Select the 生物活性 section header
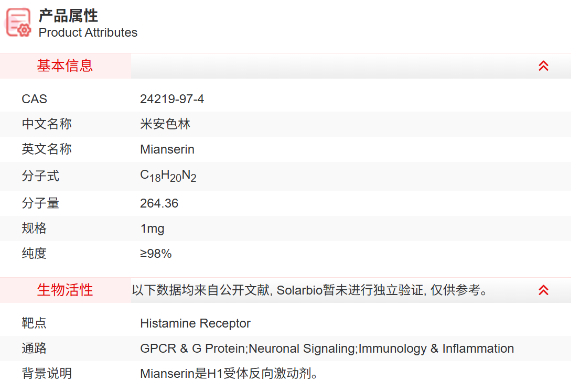The image size is (580, 392). pos(65,290)
